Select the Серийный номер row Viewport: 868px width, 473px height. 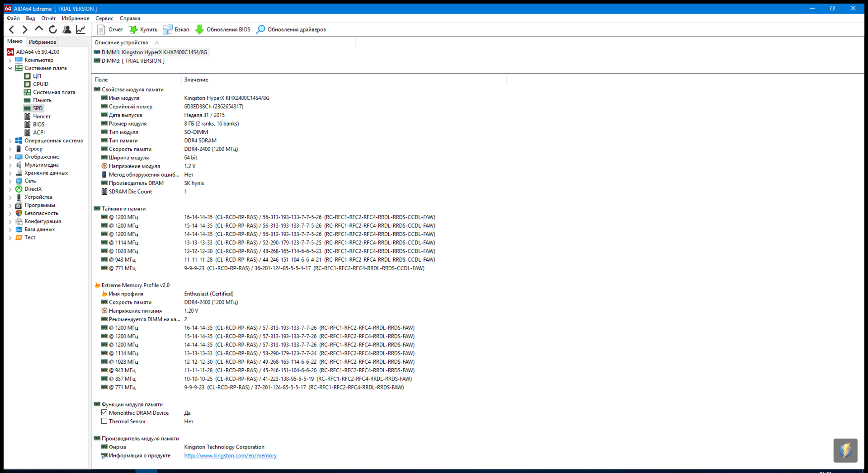172,107
